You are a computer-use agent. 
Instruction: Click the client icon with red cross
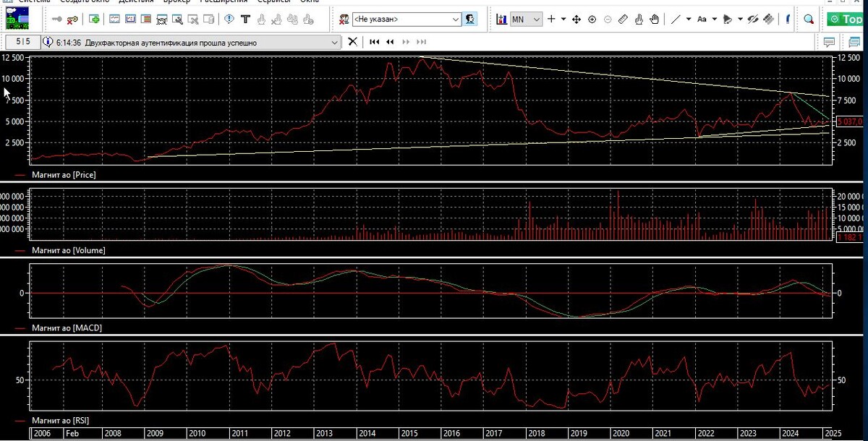click(344, 20)
